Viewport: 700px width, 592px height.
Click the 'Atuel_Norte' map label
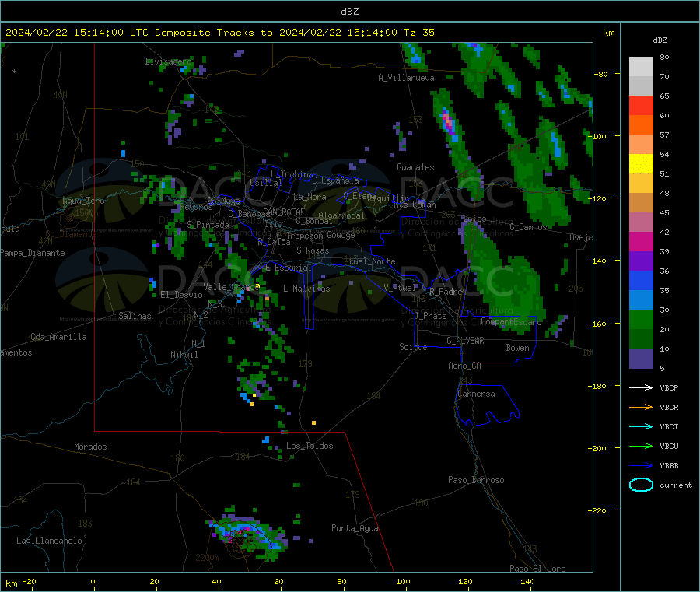pos(369,261)
